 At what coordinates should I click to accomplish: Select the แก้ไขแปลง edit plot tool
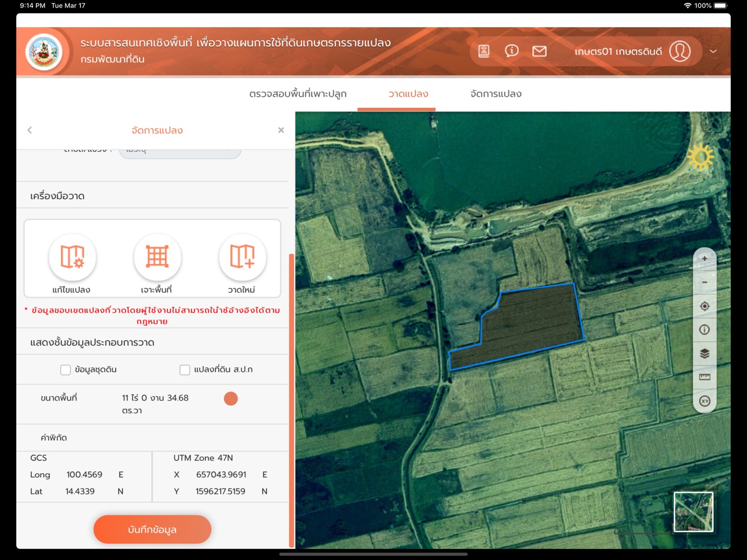point(72,257)
